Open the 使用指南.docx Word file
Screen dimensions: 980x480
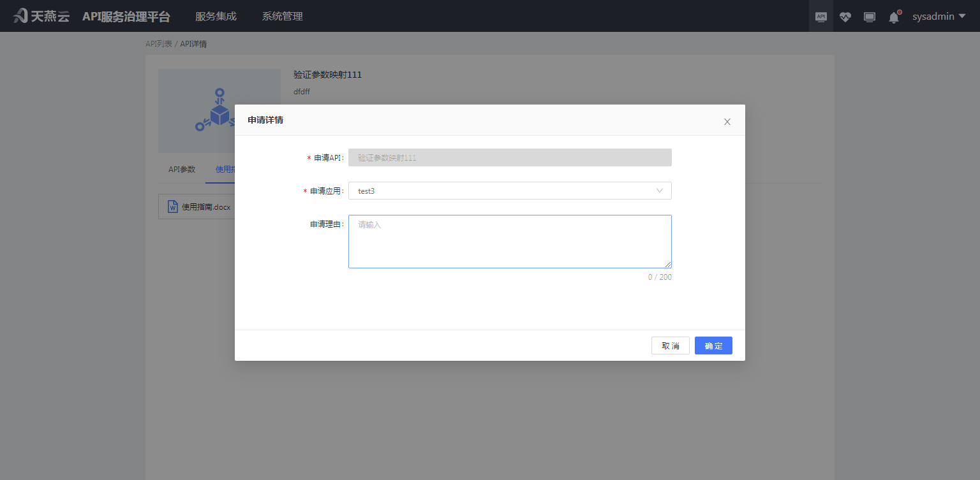pos(199,207)
